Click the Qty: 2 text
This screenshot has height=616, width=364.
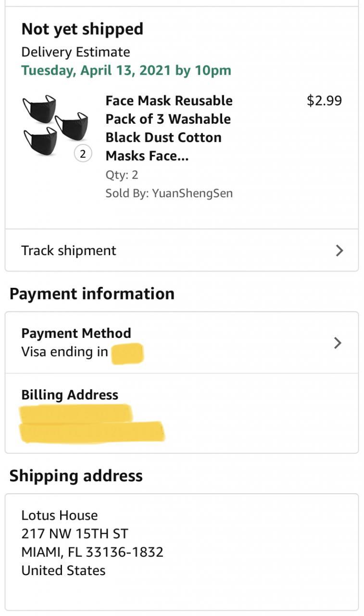point(122,175)
